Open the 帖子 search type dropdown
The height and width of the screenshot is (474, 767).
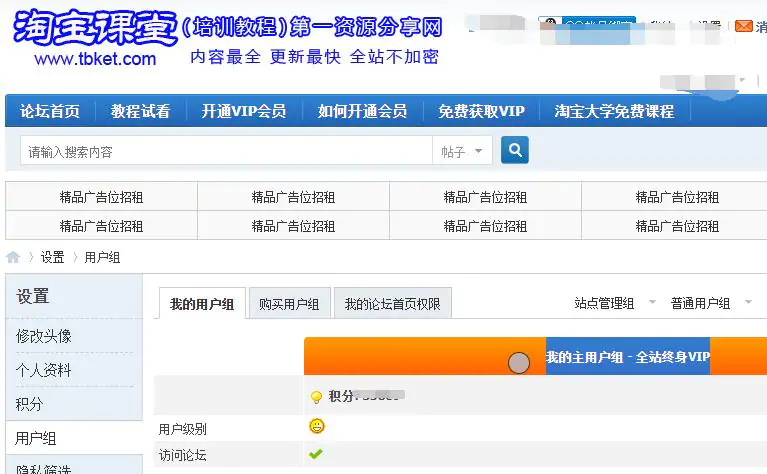pos(462,151)
